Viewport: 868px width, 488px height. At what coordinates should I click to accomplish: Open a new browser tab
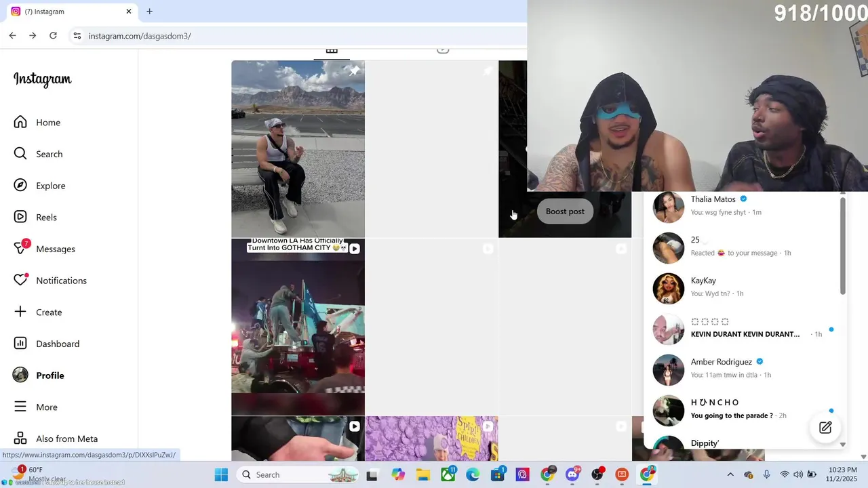coord(149,12)
